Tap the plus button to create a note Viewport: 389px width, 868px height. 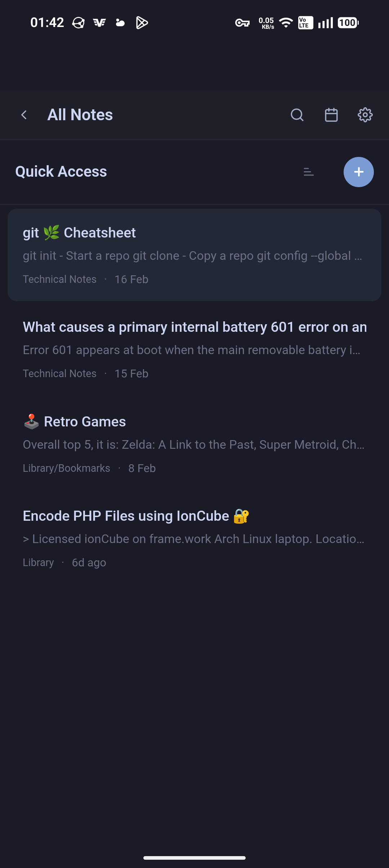point(359,172)
